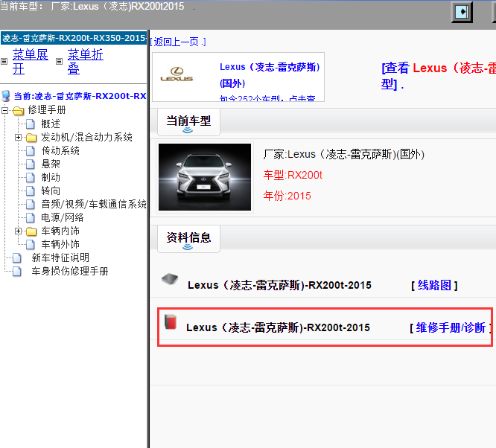Open the 转向 entry
The height and width of the screenshot is (448, 496).
click(51, 191)
